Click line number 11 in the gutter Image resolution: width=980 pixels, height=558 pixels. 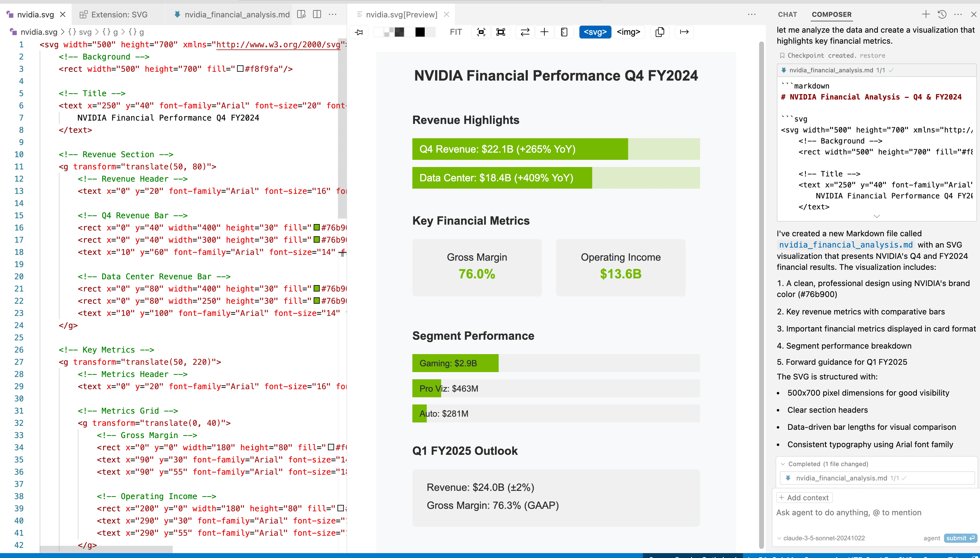(x=19, y=167)
